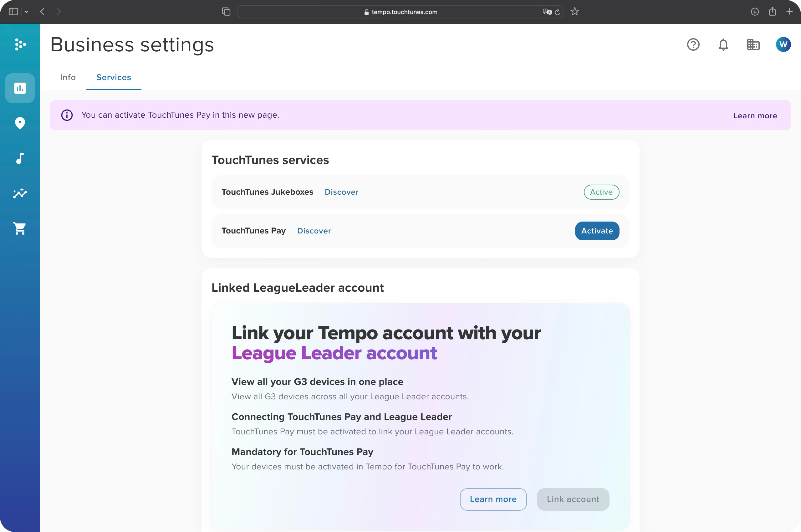This screenshot has height=532, width=801.
Task: Click Discover next to TouchTunes Pay
Action: (314, 231)
